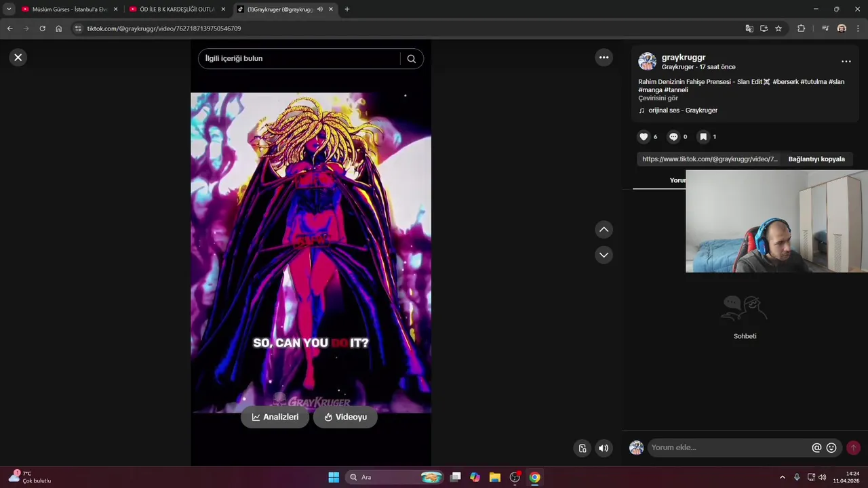Image resolution: width=868 pixels, height=488 pixels.
Task: Open File Explorer from the taskbar
Action: (x=494, y=477)
